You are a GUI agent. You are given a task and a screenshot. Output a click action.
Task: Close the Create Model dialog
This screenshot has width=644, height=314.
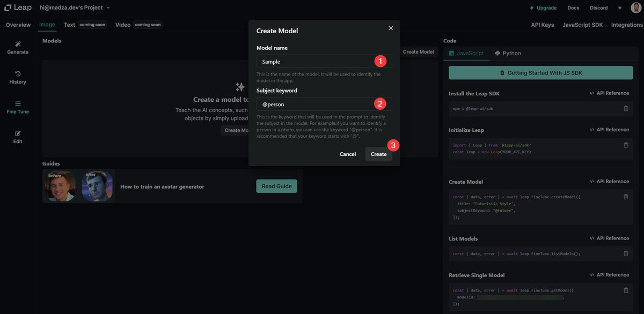[391, 28]
